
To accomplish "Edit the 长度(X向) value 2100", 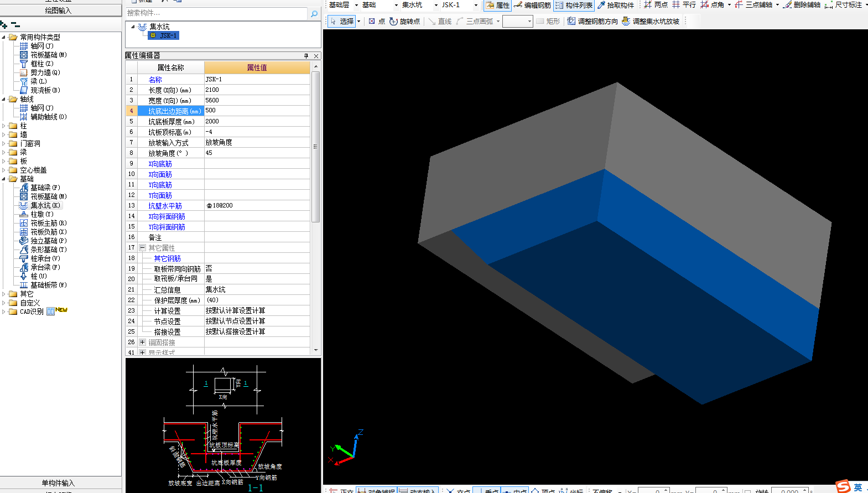I will (257, 90).
